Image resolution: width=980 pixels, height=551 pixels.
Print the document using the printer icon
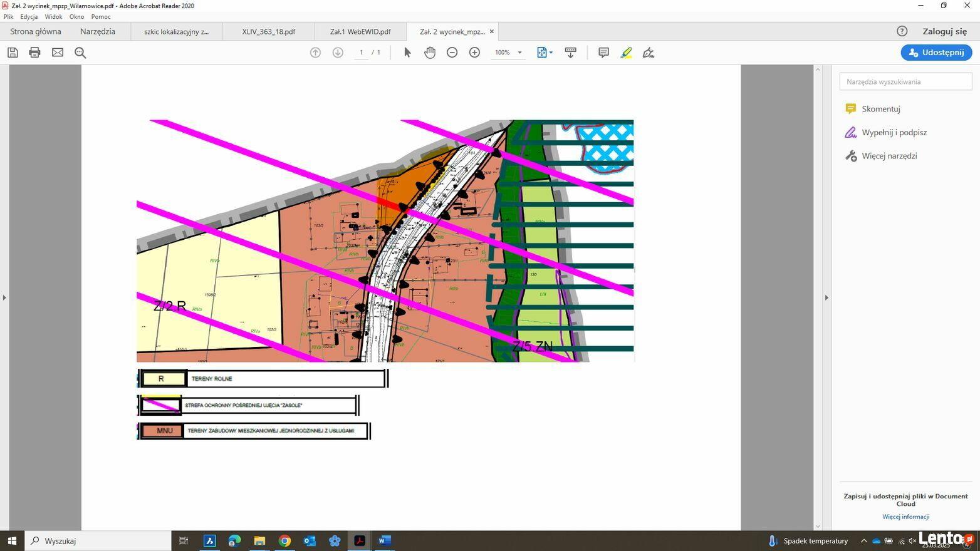tap(35, 53)
